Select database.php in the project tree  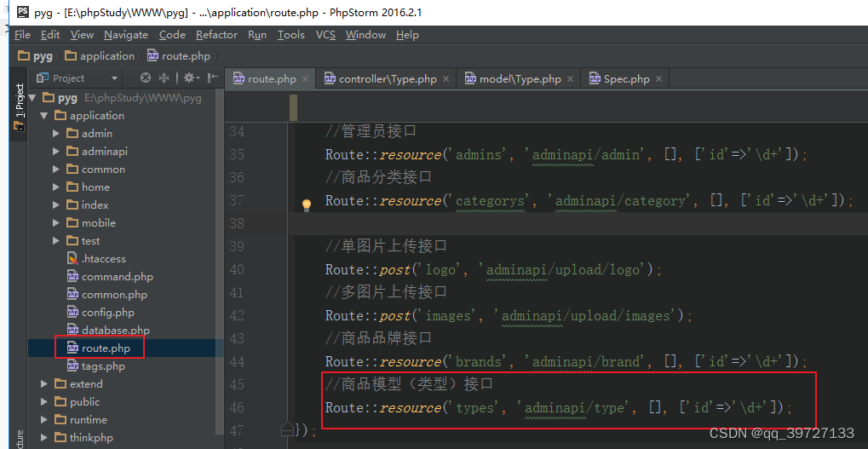[108, 331]
